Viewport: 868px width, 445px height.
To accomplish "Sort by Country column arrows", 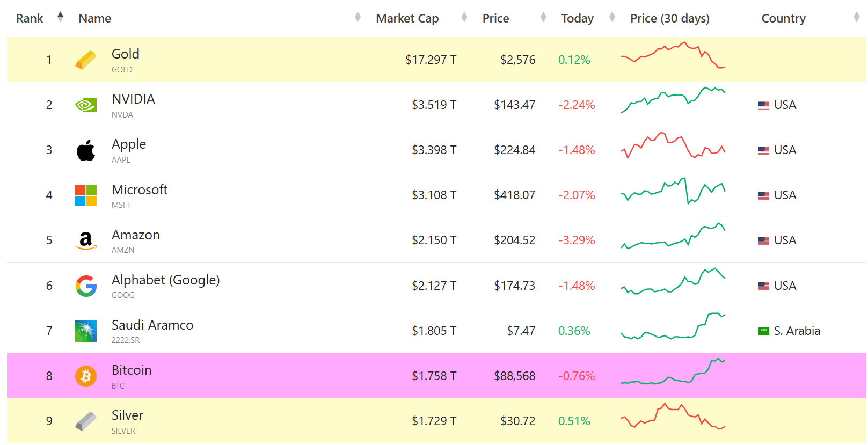I will (x=856, y=17).
